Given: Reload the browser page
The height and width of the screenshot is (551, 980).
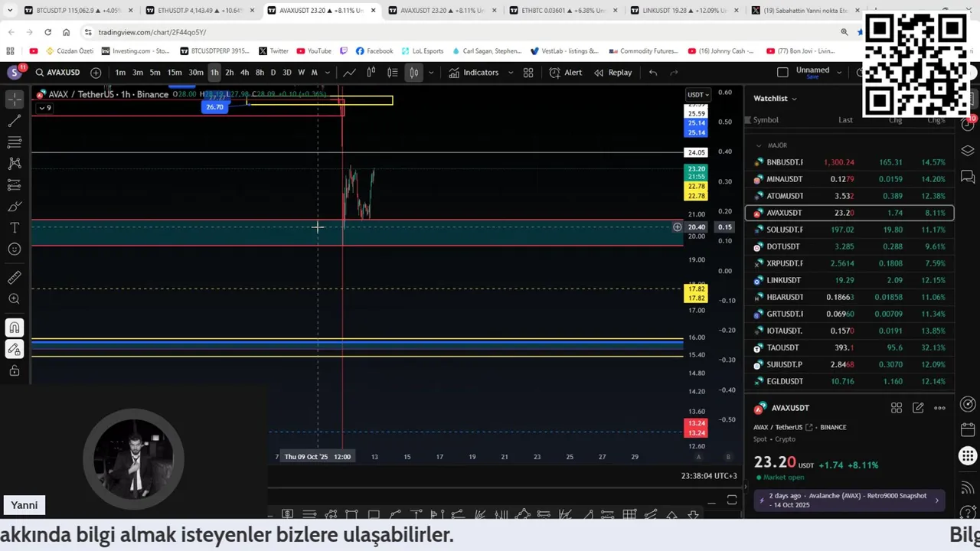Looking at the screenshot, I should coord(47,32).
